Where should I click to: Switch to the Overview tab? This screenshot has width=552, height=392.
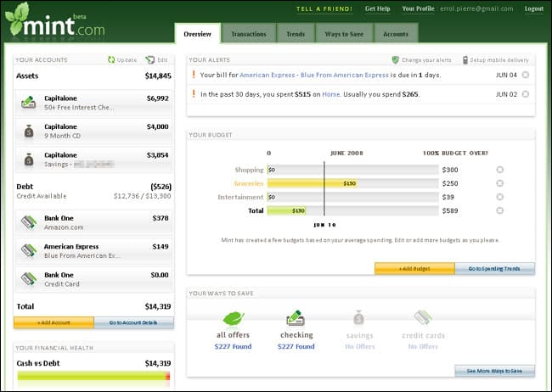198,34
